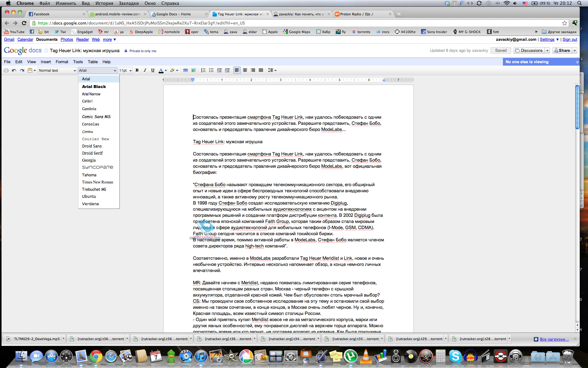Click the Redo arrow icon
The image size is (588, 368).
(22, 70)
